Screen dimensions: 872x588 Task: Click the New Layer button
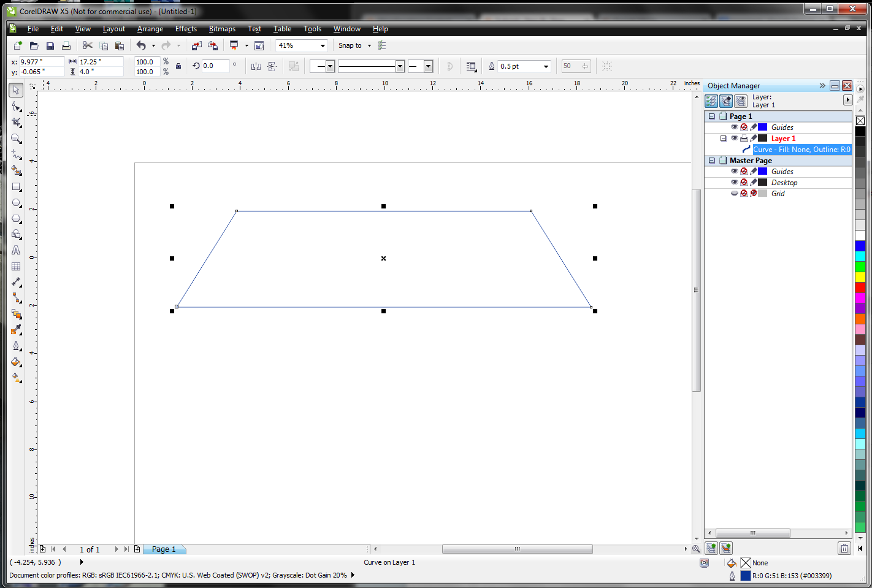click(711, 548)
